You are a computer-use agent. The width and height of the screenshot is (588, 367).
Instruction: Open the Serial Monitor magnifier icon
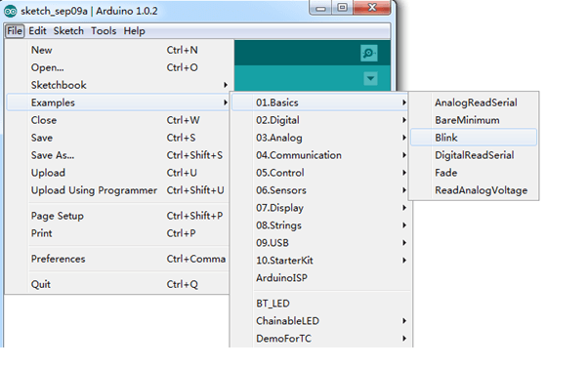(368, 53)
